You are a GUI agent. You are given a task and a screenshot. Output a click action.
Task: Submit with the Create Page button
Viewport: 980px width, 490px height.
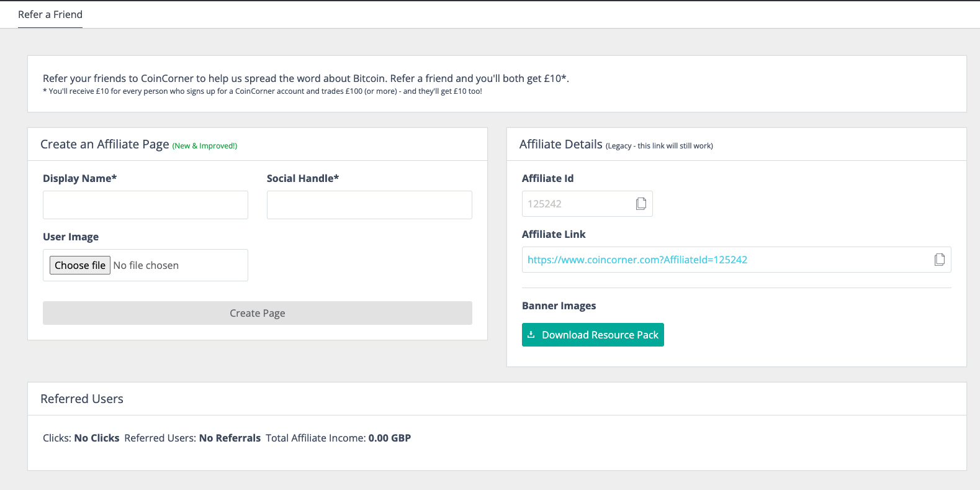(257, 313)
